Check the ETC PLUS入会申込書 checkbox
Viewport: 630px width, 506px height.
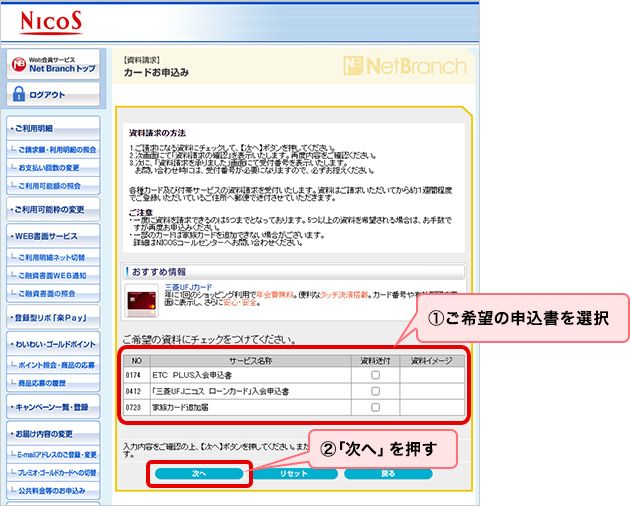(x=375, y=376)
